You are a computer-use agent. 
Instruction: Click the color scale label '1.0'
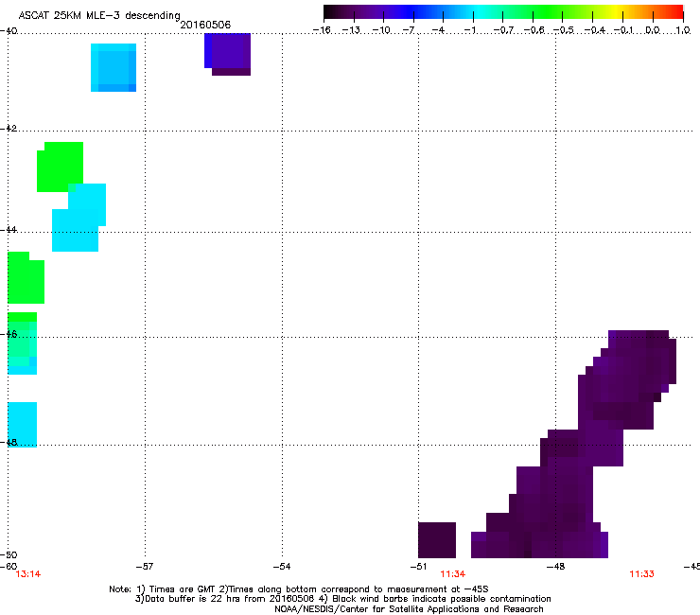click(683, 30)
